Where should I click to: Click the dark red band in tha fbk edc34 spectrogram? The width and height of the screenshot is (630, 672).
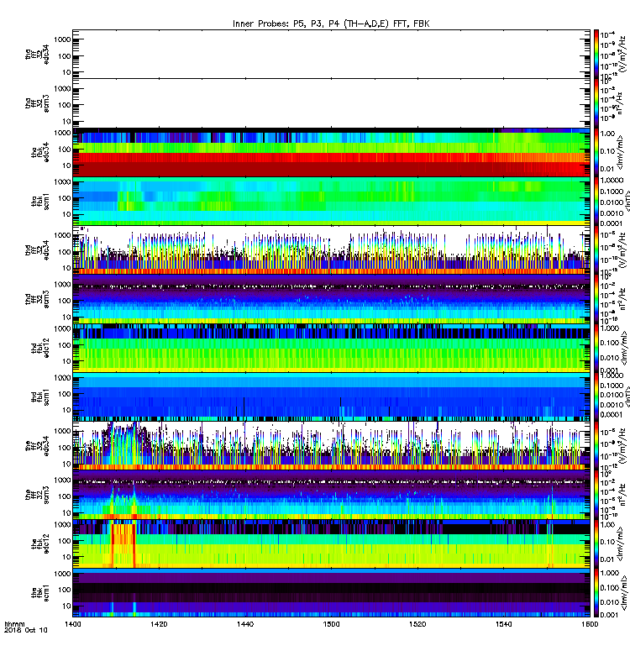click(331, 169)
